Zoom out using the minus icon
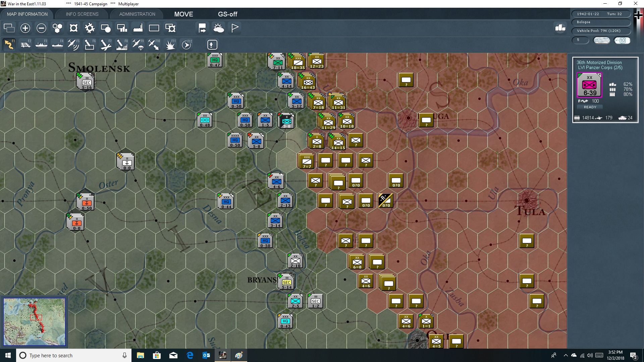 41,28
